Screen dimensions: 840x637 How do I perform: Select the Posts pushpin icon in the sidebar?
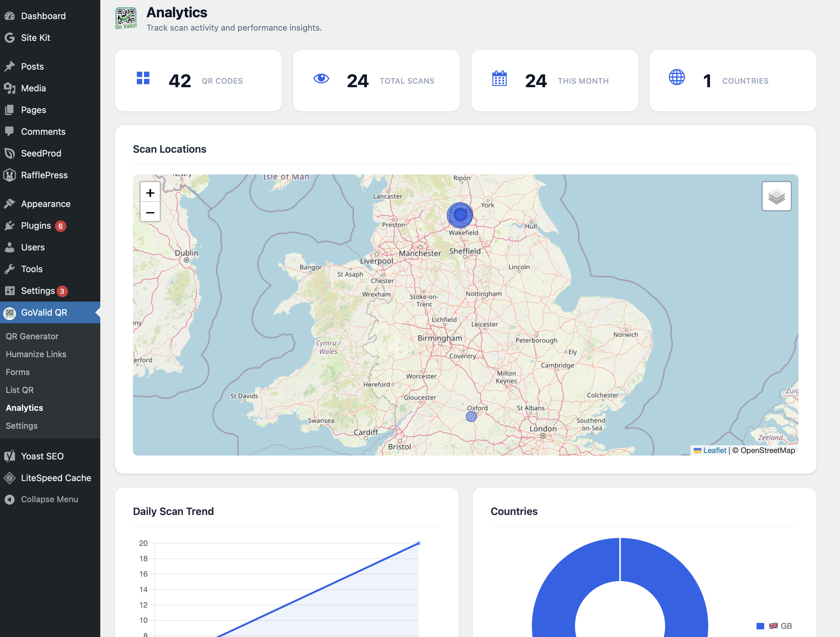click(10, 66)
